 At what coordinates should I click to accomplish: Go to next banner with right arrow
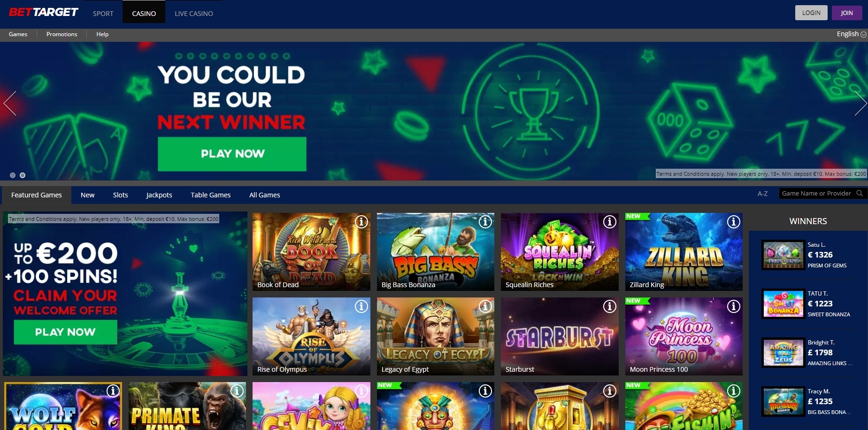point(860,103)
